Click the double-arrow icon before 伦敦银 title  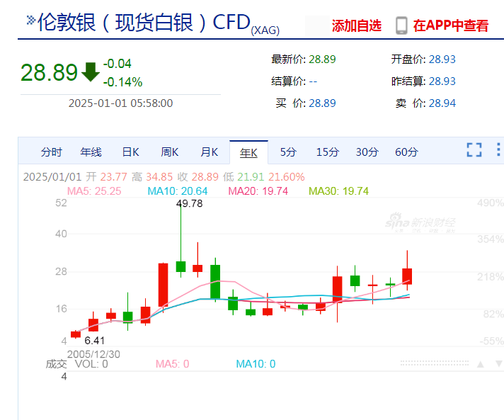click(x=30, y=21)
